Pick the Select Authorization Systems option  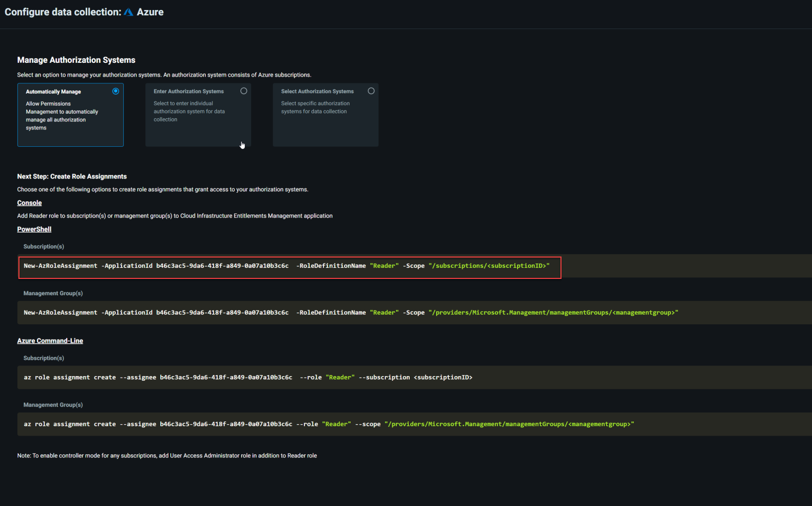(371, 91)
